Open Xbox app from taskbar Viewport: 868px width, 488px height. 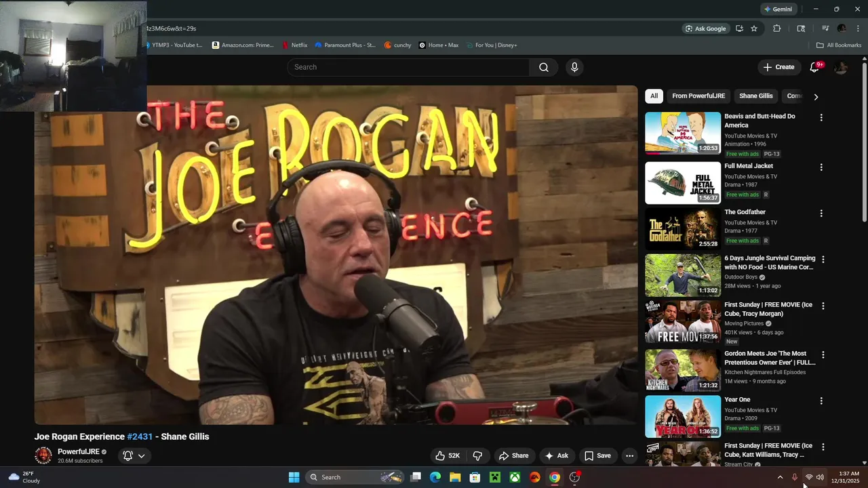click(x=515, y=477)
